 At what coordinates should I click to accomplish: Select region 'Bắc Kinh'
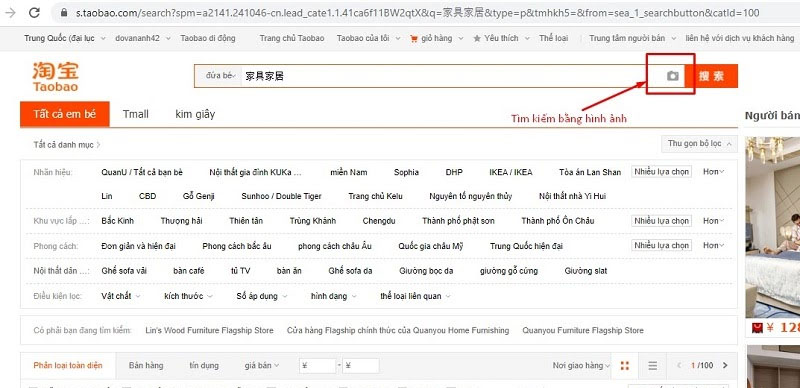117,221
